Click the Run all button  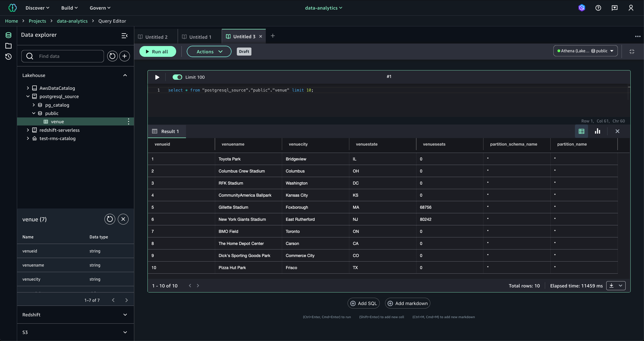158,52
